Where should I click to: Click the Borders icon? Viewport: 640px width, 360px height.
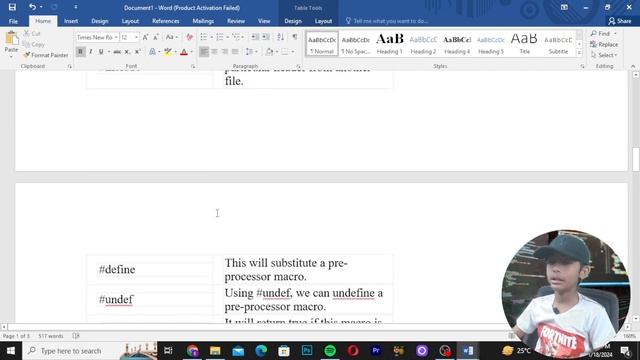[x=285, y=52]
